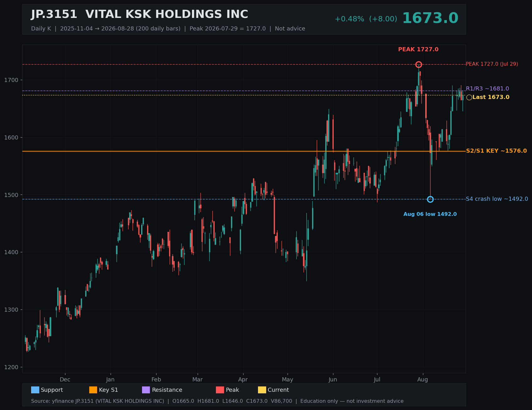Viewport: 532px width, 410px height.
Task: Click the title "JP.3151 VITAL KSK HOLDINGS INC"
Action: [140, 14]
